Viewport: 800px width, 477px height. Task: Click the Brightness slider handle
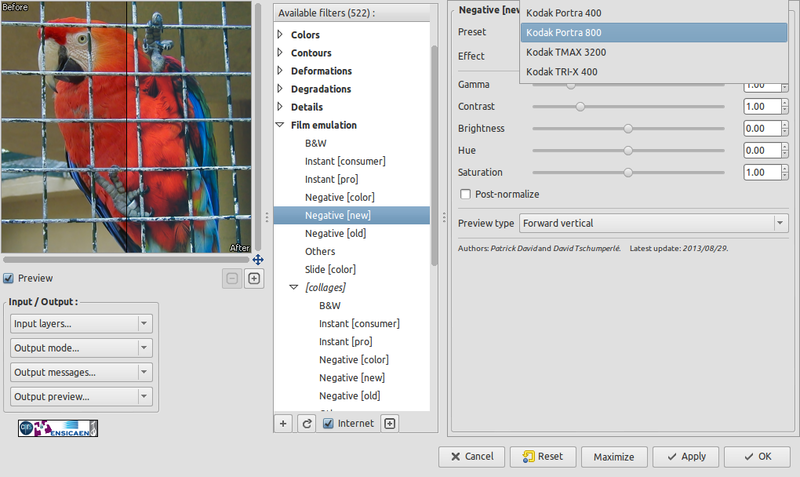[628, 128]
